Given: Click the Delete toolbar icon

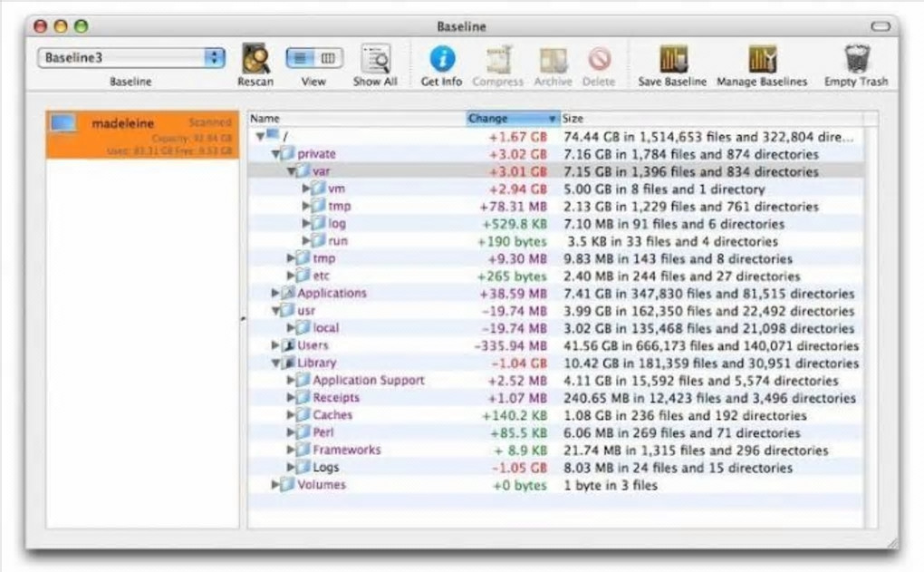Looking at the screenshot, I should click(x=600, y=60).
